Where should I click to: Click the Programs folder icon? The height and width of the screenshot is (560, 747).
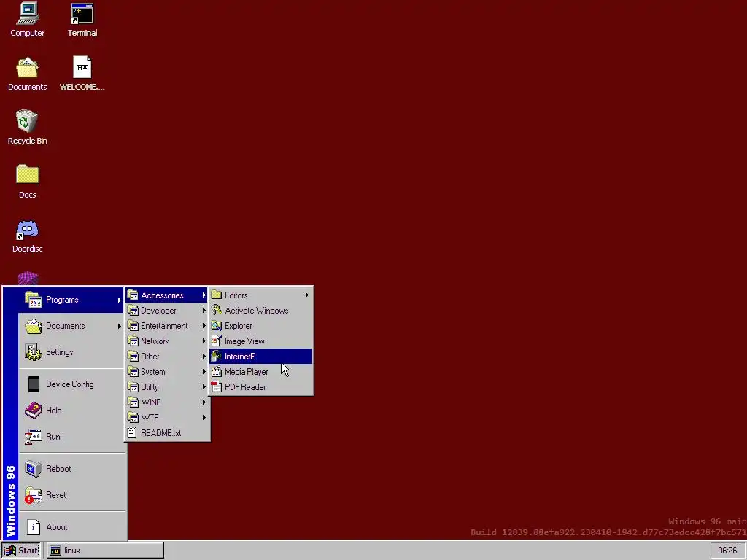tap(34, 300)
